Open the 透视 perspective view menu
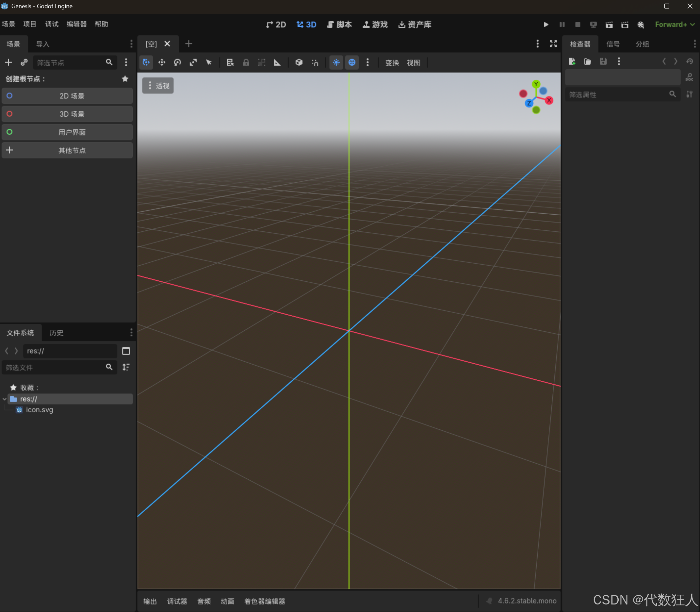 [158, 86]
